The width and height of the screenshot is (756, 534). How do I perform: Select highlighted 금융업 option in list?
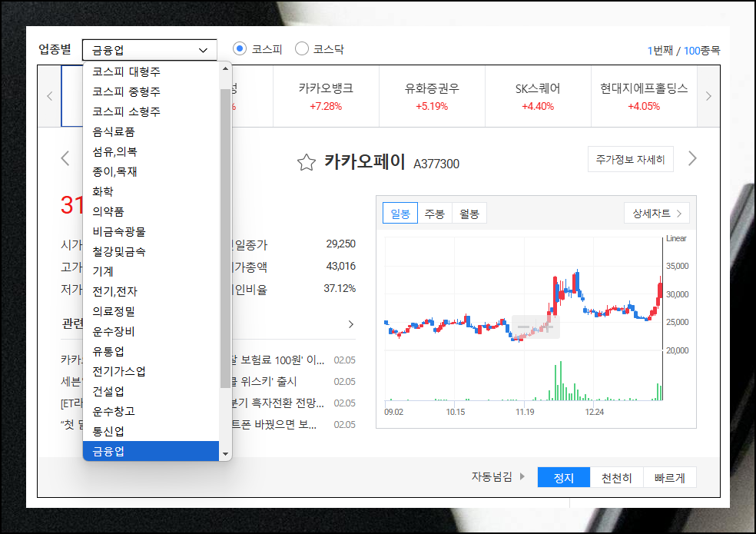point(151,451)
